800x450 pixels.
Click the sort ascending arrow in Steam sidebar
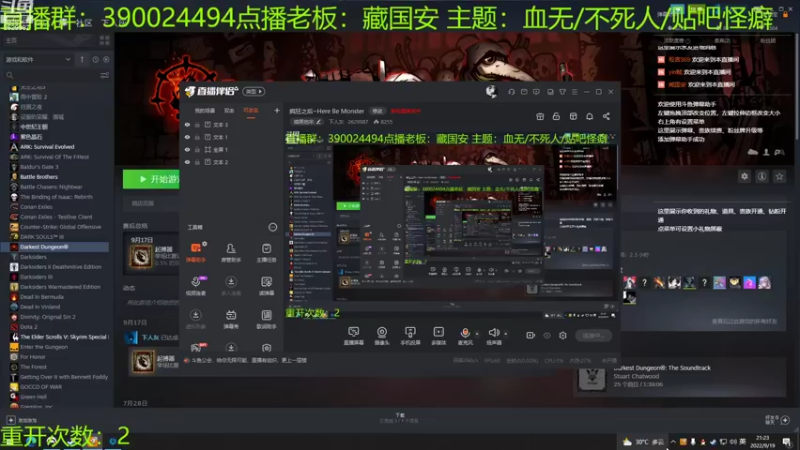(x=82, y=60)
